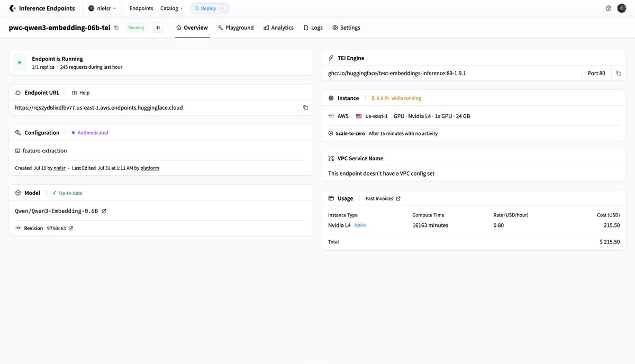Switch to the Playground tab
The width and height of the screenshot is (635, 364).
235,28
